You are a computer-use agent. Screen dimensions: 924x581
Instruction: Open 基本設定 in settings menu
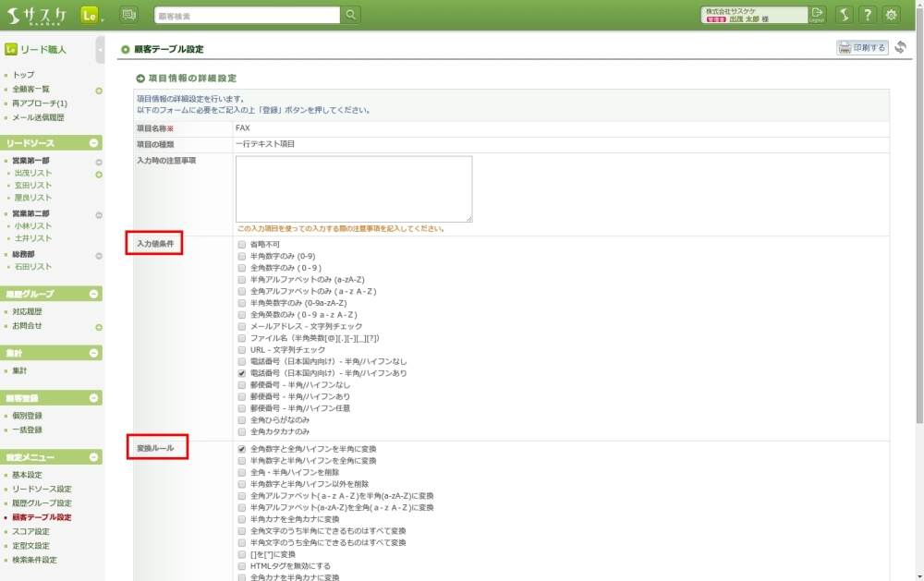[x=28, y=475]
